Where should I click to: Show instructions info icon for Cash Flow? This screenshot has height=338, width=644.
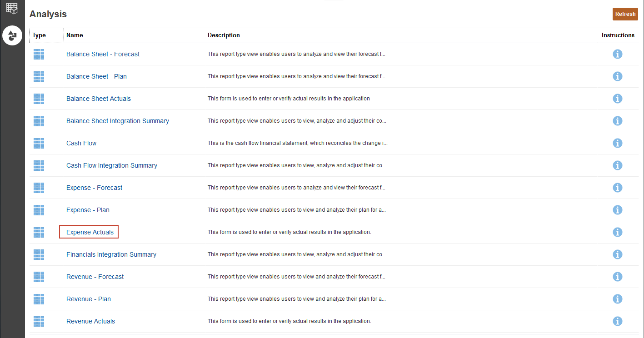[x=617, y=143]
